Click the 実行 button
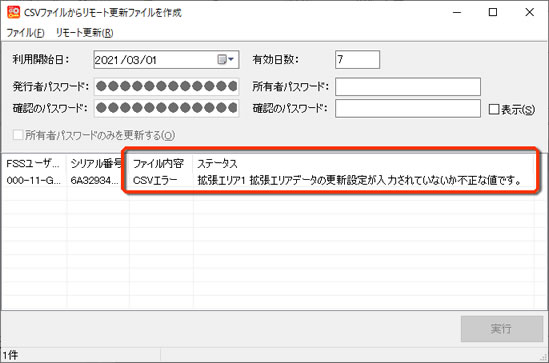Viewport: 549px width, 363px height. click(502, 328)
